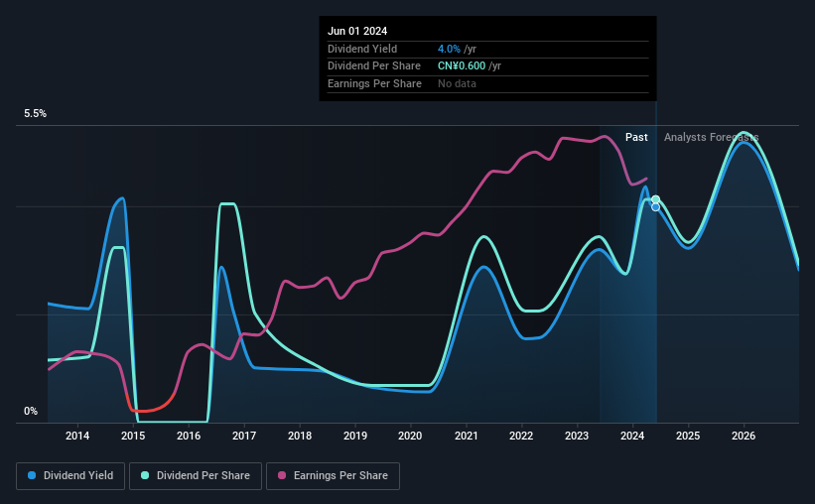Click the 5.5% y-axis label

(x=36, y=114)
